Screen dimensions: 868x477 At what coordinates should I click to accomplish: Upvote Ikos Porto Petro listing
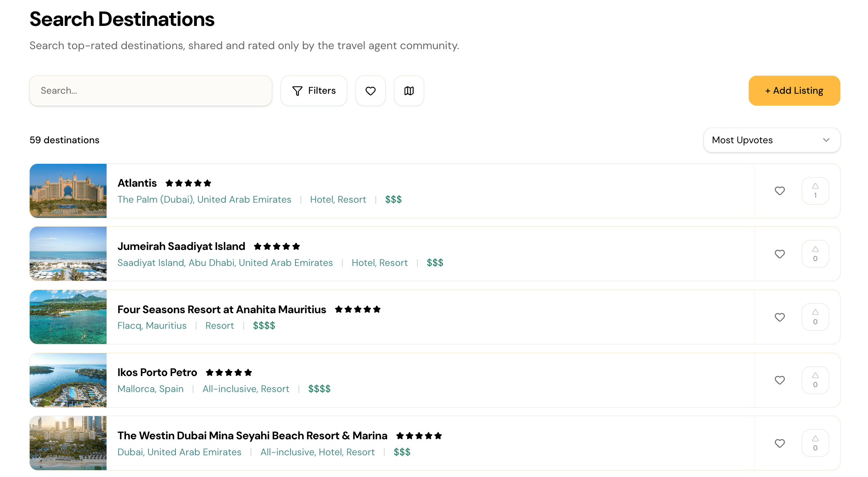[815, 380]
